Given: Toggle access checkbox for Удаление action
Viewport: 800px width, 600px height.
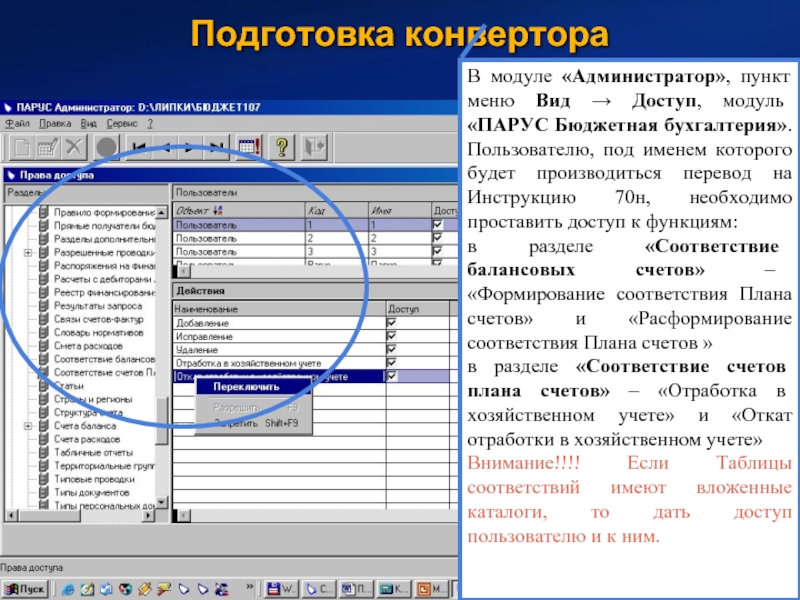Looking at the screenshot, I should click(392, 349).
